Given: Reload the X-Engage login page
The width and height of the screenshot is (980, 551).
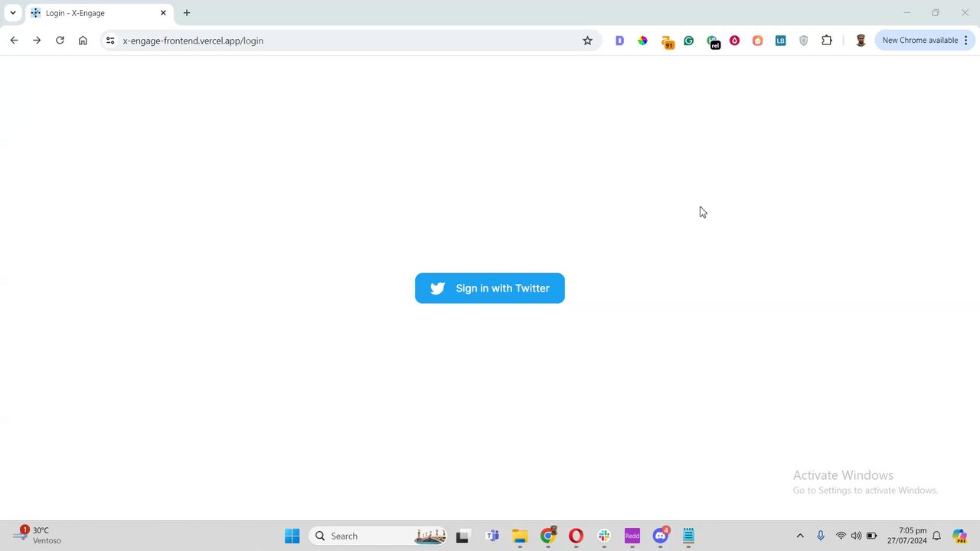Looking at the screenshot, I should [60, 41].
